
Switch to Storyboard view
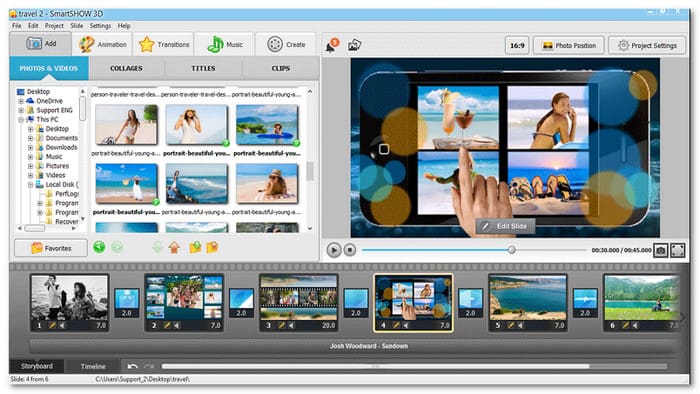click(x=37, y=366)
